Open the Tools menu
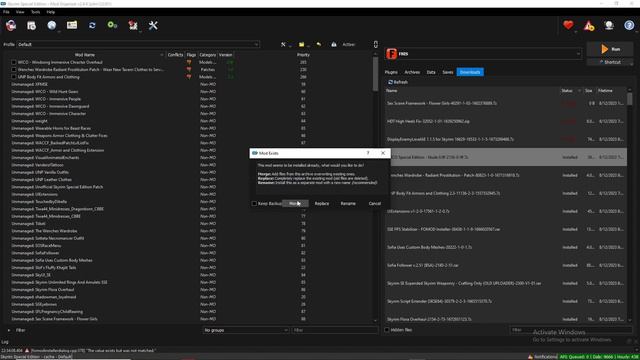This screenshot has height=360, width=640. 36,12
